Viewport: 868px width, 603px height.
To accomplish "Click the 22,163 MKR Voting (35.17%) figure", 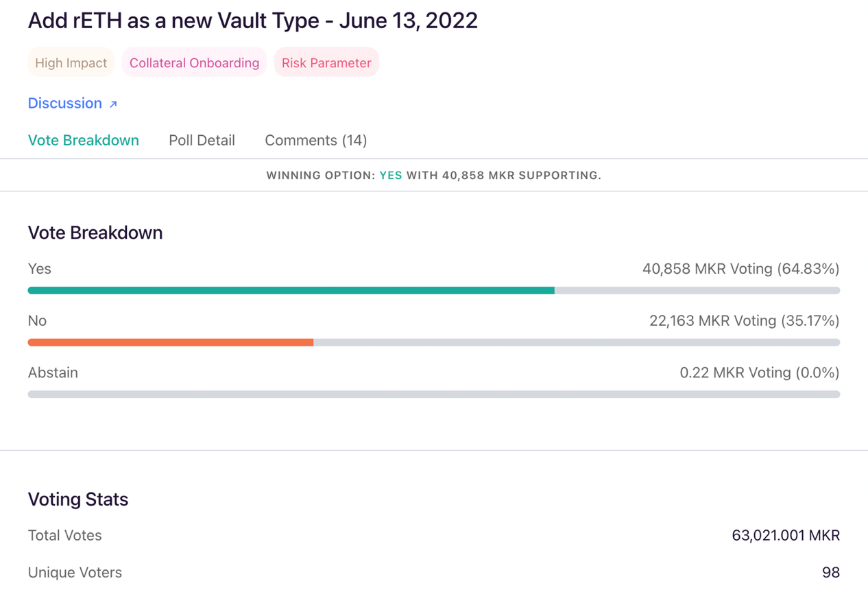I will click(744, 321).
